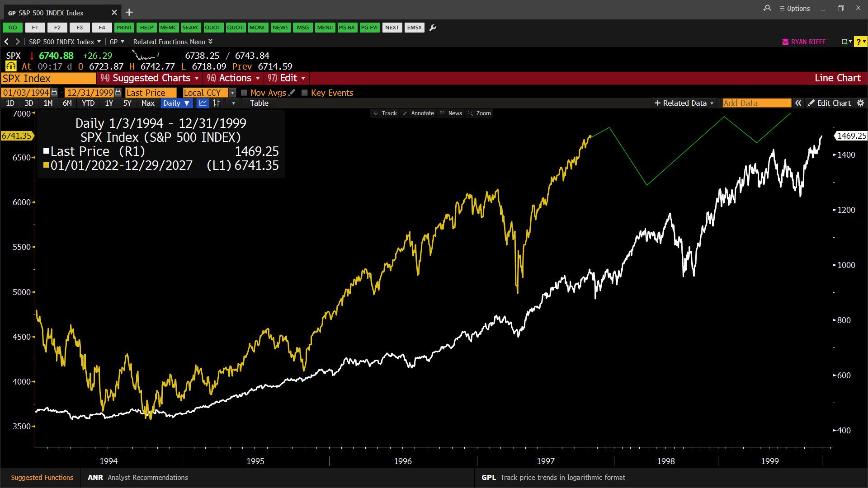
Task: Switch to the line chart type icon
Action: pyautogui.click(x=203, y=103)
